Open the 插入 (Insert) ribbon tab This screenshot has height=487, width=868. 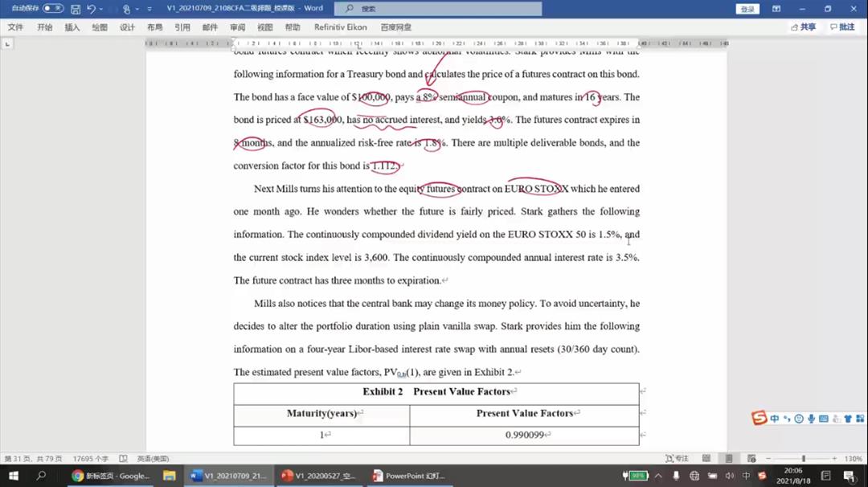tap(72, 27)
